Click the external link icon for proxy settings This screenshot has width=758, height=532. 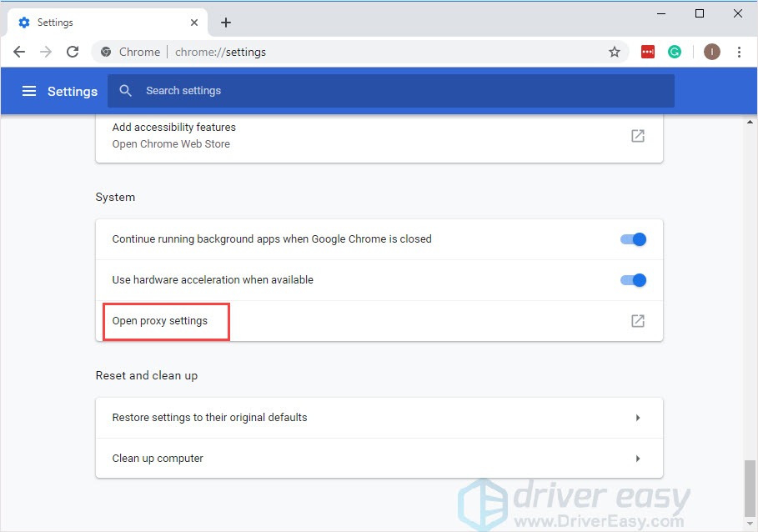(637, 321)
